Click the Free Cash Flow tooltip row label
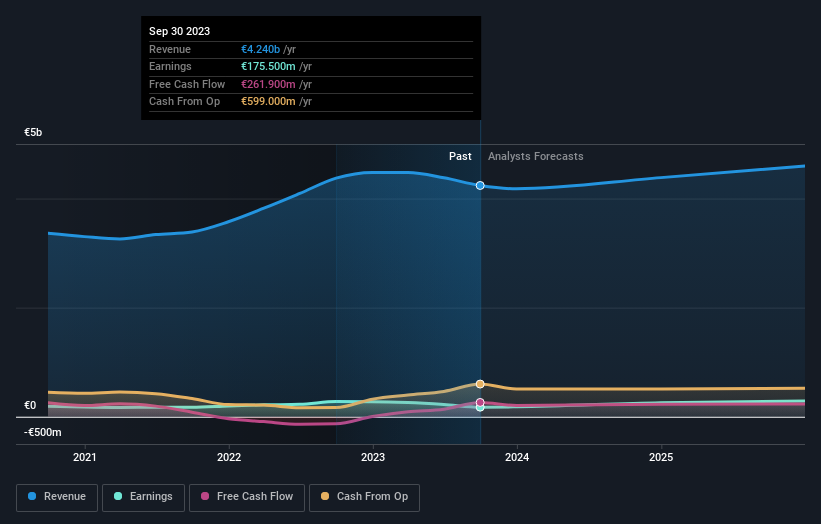Viewport: 821px width, 524px height. pos(187,84)
